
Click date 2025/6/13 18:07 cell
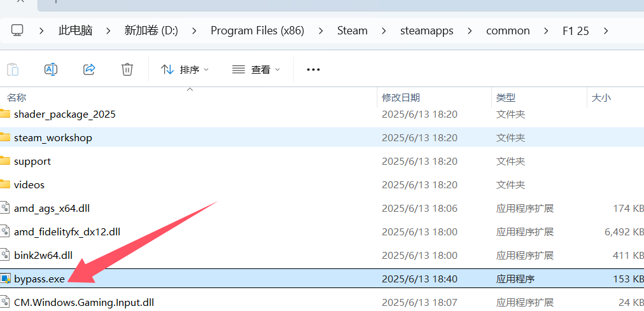[419, 303]
